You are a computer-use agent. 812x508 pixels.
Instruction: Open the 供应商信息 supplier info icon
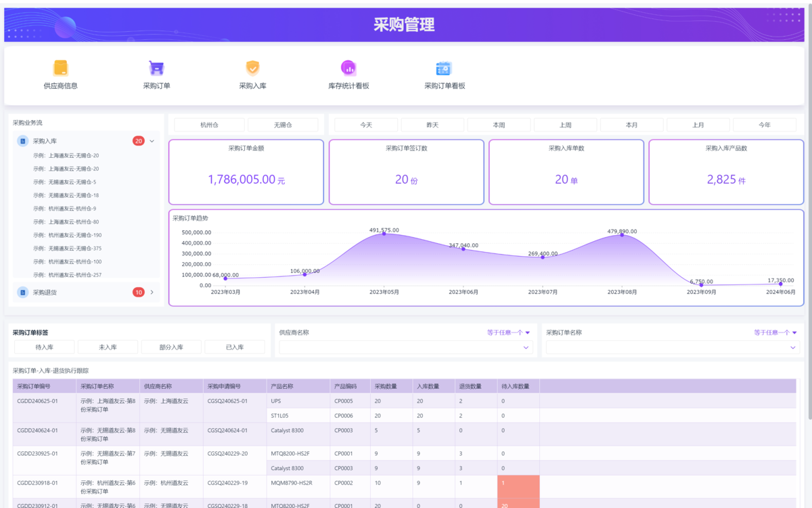tap(61, 68)
